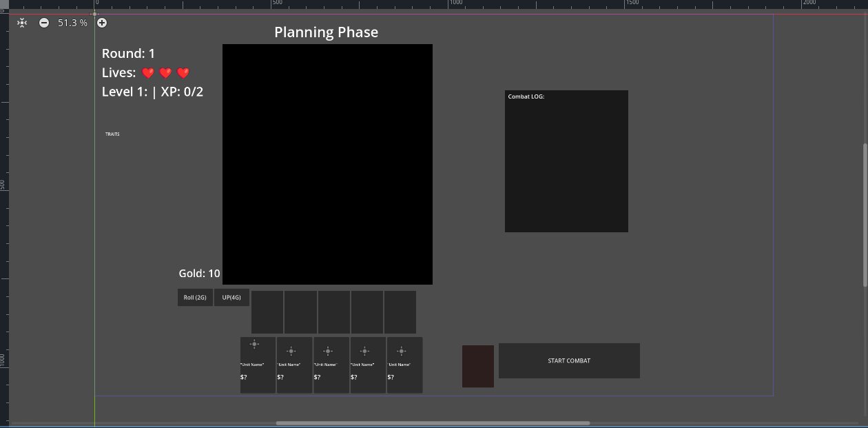868x428 pixels.
Task: Select the Roll (2G) button
Action: pos(195,298)
